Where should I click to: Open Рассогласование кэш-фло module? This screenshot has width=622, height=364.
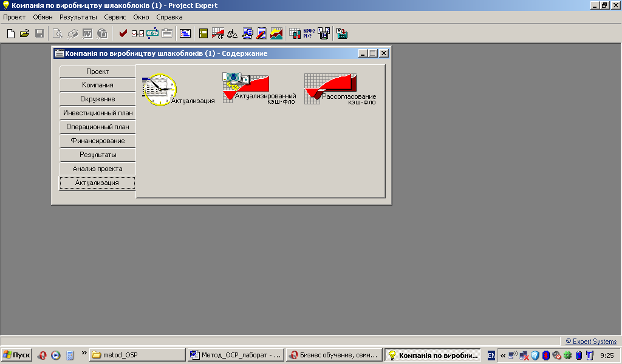pos(340,89)
